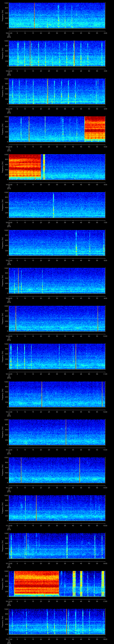Click the 18:07:00 start time label
The height and width of the screenshot is (644, 114).
point(9,260)
